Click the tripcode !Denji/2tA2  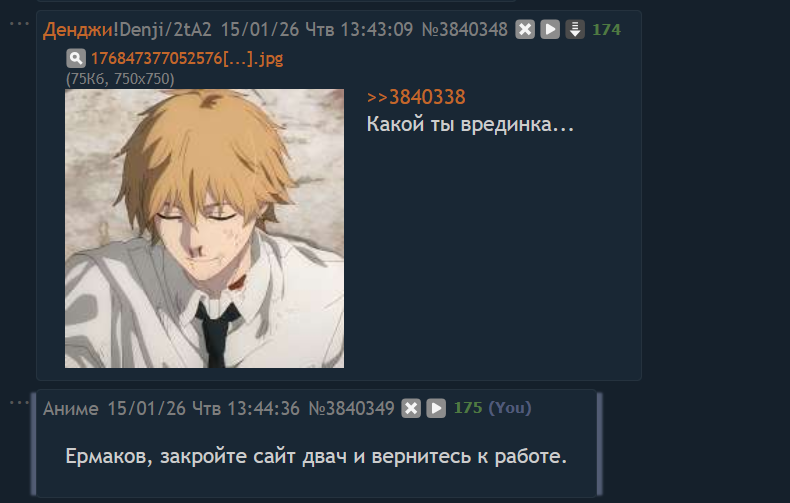[x=162, y=30]
